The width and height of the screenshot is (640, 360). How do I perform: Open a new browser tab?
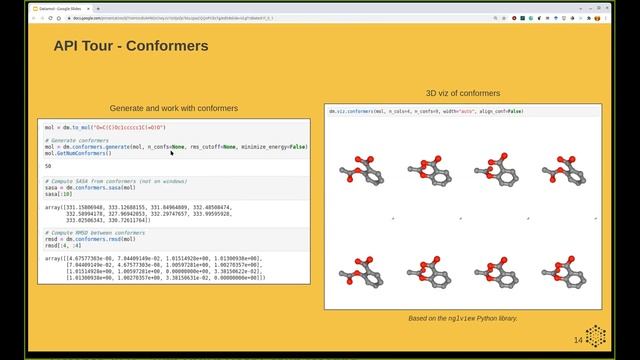tap(98, 9)
